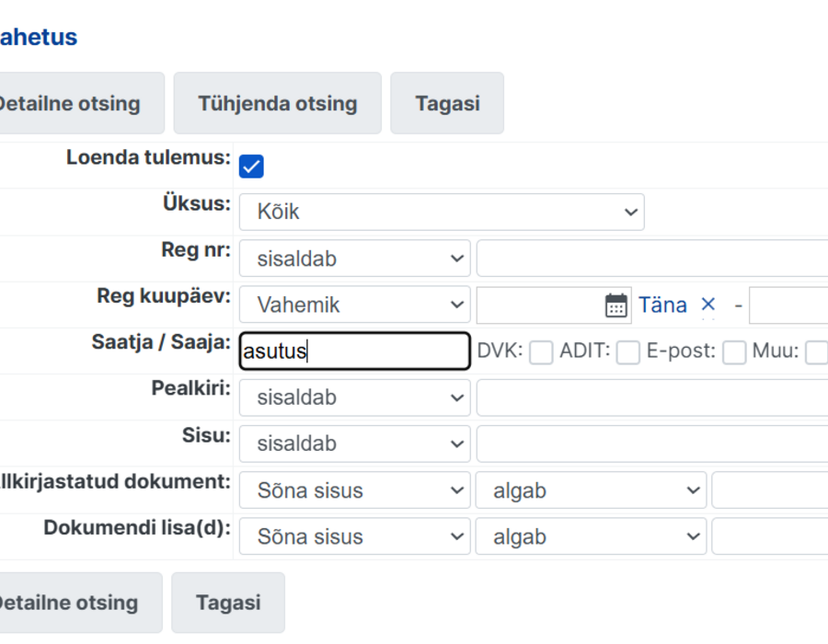This screenshot has width=828, height=644.
Task: Expand Allkirjastatud dokument algab dropdown
Action: coord(591,490)
